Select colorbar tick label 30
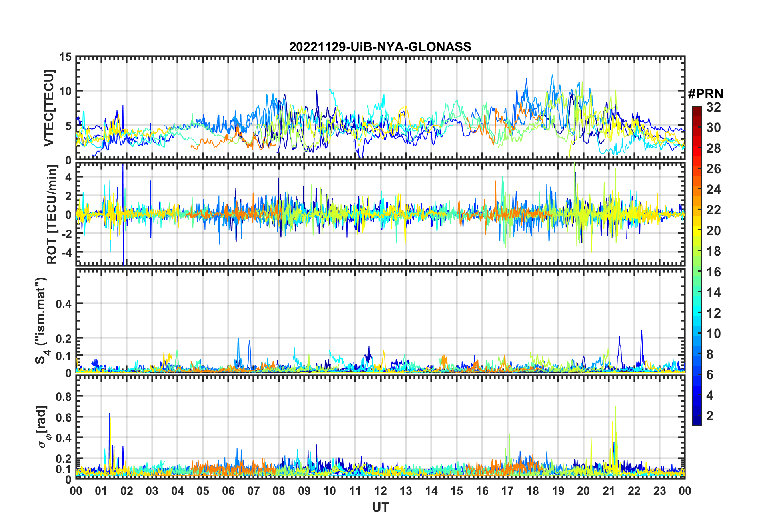The image size is (761, 532). pos(713,128)
